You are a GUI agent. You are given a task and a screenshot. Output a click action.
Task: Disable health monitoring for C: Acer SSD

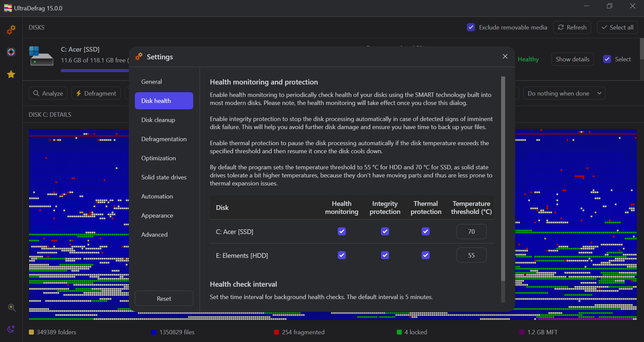(x=341, y=231)
